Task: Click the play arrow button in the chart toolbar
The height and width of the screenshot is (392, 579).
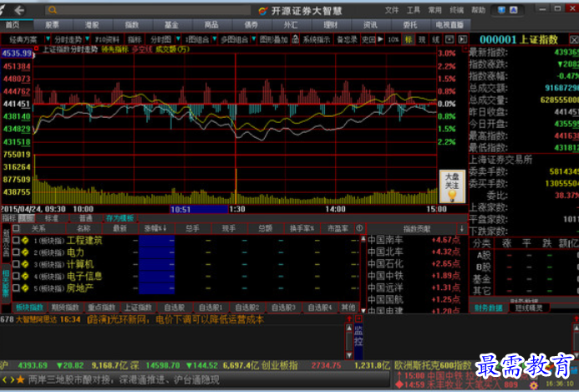Action: 381,38
